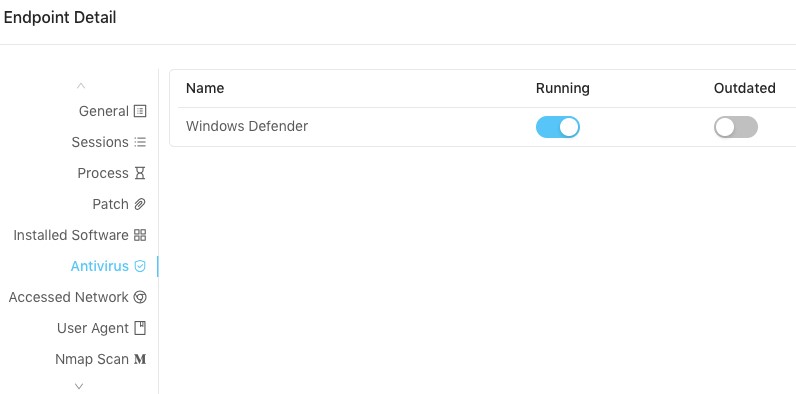
Task: Click the Installed Software grid icon
Action: [140, 235]
